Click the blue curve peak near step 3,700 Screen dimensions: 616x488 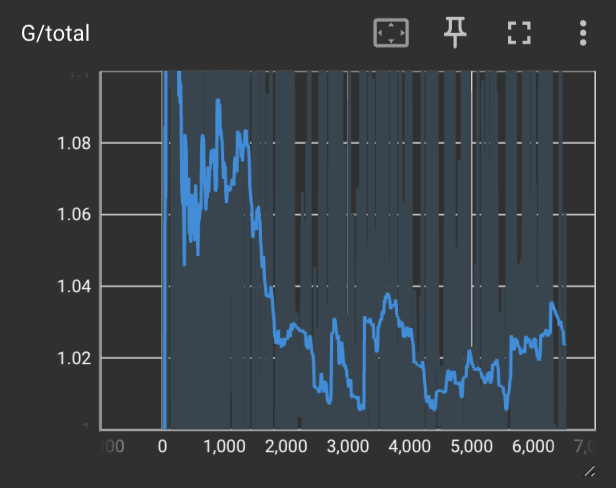pyautogui.click(x=388, y=294)
